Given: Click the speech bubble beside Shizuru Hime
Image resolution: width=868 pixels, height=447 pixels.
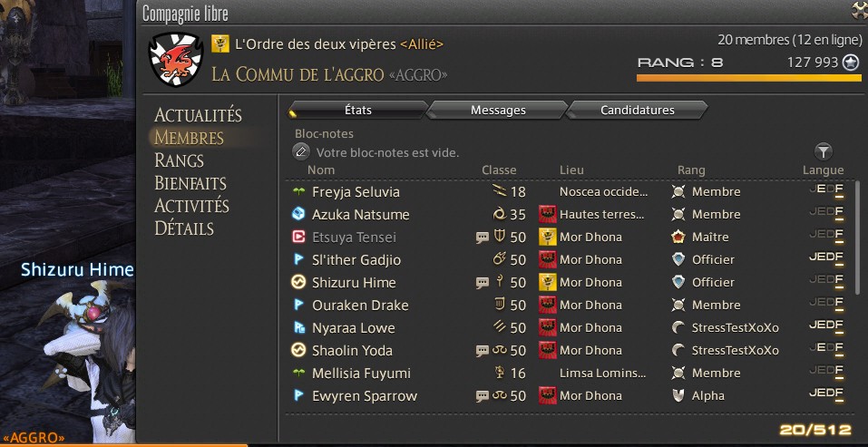Looking at the screenshot, I should coord(483,283).
